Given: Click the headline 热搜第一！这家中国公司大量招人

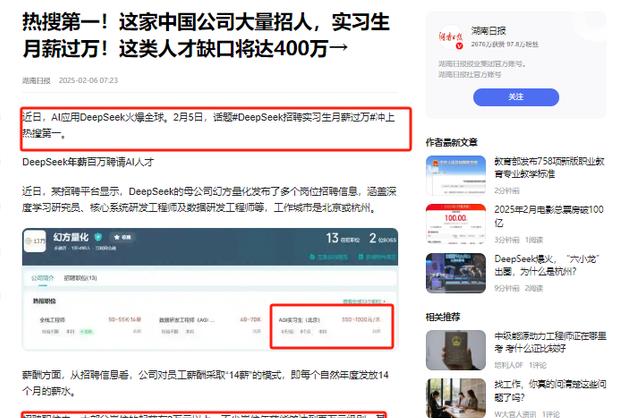Looking at the screenshot, I should click(x=206, y=36).
